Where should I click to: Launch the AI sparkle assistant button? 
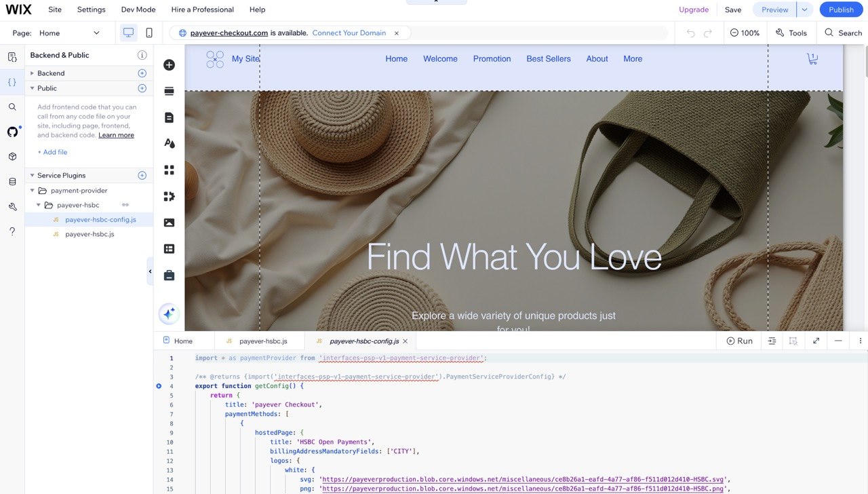[x=169, y=313]
